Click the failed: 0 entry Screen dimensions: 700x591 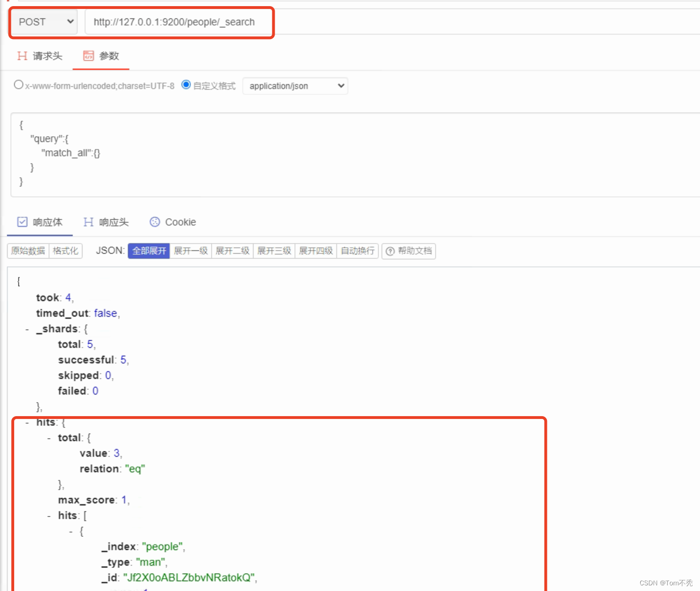[78, 391]
